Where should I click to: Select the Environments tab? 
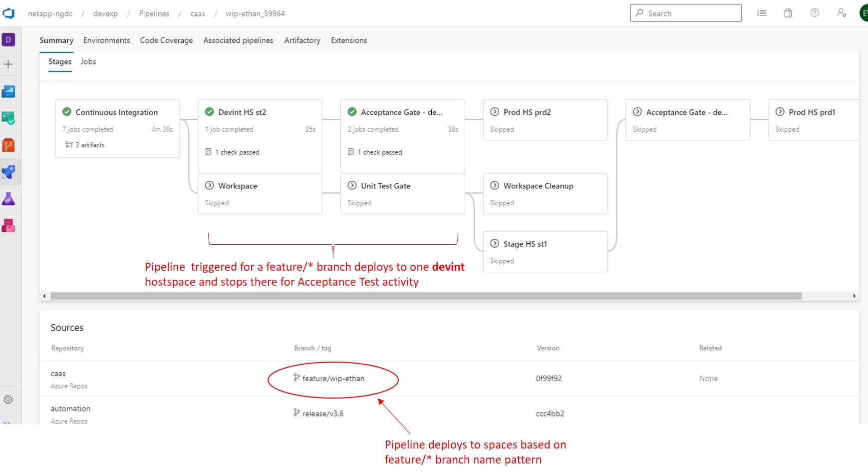[106, 40]
